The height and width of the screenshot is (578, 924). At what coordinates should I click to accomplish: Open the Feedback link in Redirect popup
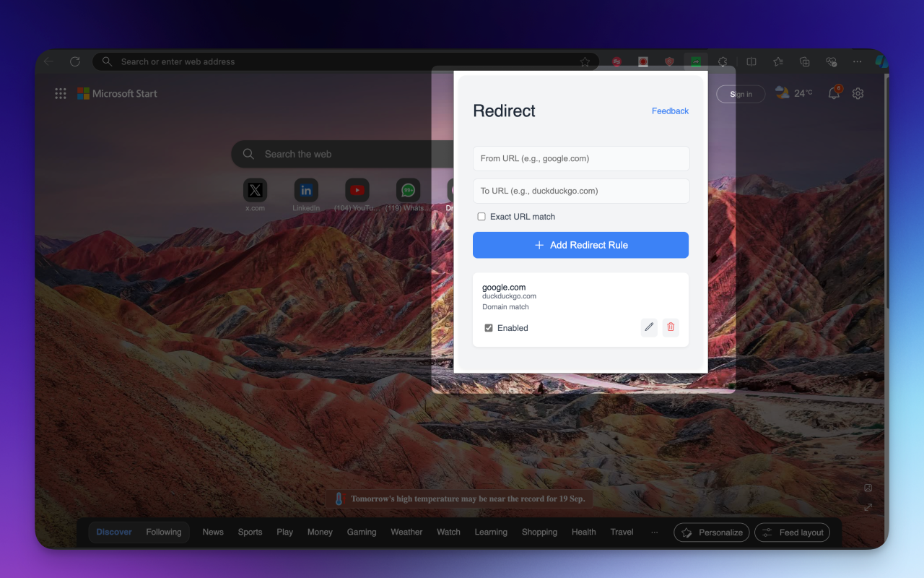[x=670, y=111]
